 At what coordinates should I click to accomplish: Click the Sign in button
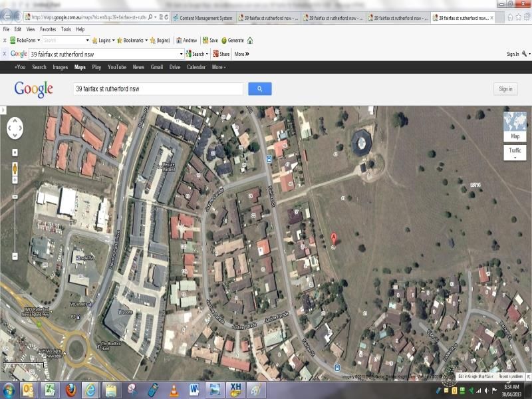tap(505, 88)
